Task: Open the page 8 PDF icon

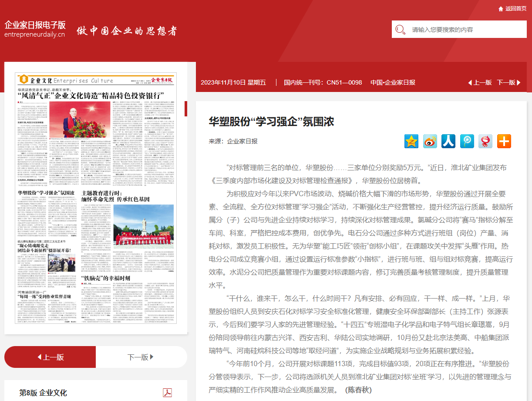Action: pyautogui.click(x=167, y=393)
